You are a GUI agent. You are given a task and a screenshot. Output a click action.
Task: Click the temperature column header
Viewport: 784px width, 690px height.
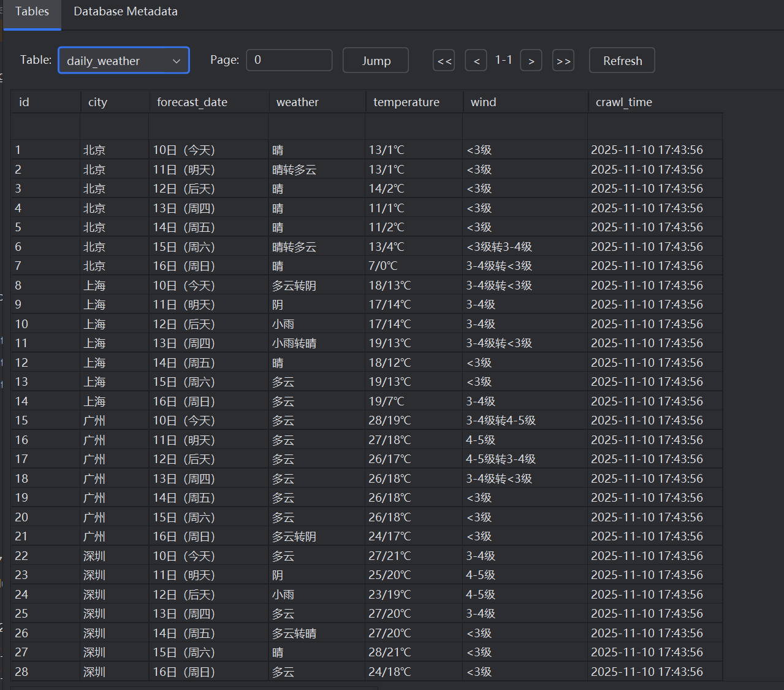[414, 102]
